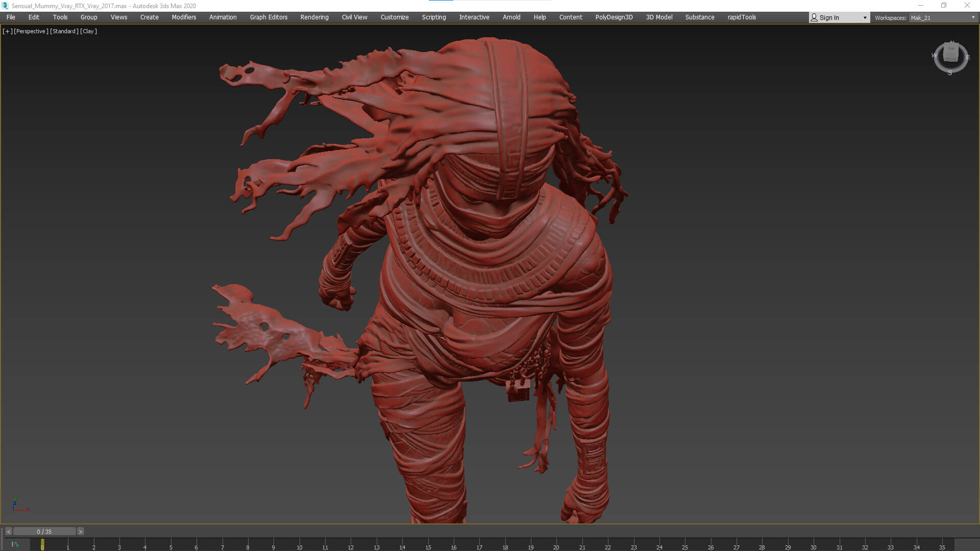Step time slider back with left arrow
The height and width of the screenshot is (551, 980).
[x=9, y=532]
